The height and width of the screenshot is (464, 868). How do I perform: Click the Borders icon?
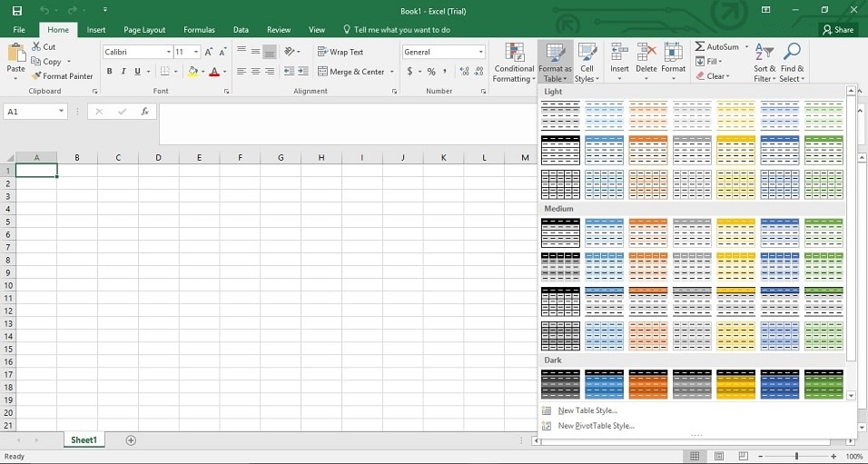165,72
